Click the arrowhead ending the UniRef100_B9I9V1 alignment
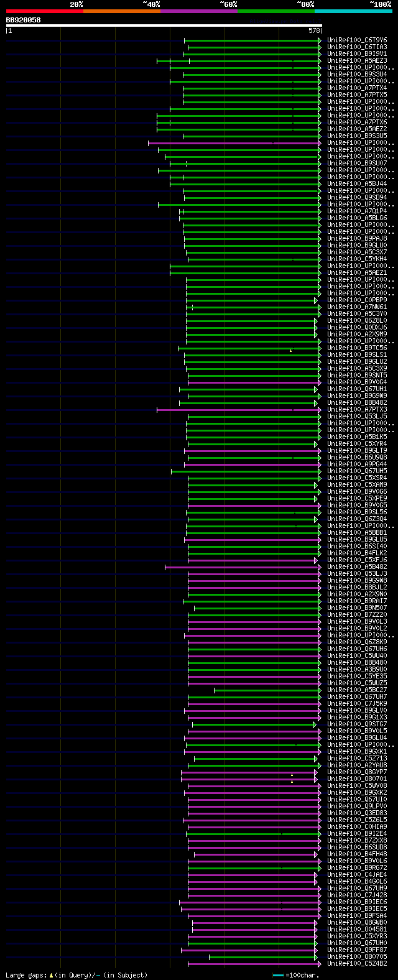Screen dimensions: 398x980 pyautogui.click(x=320, y=54)
